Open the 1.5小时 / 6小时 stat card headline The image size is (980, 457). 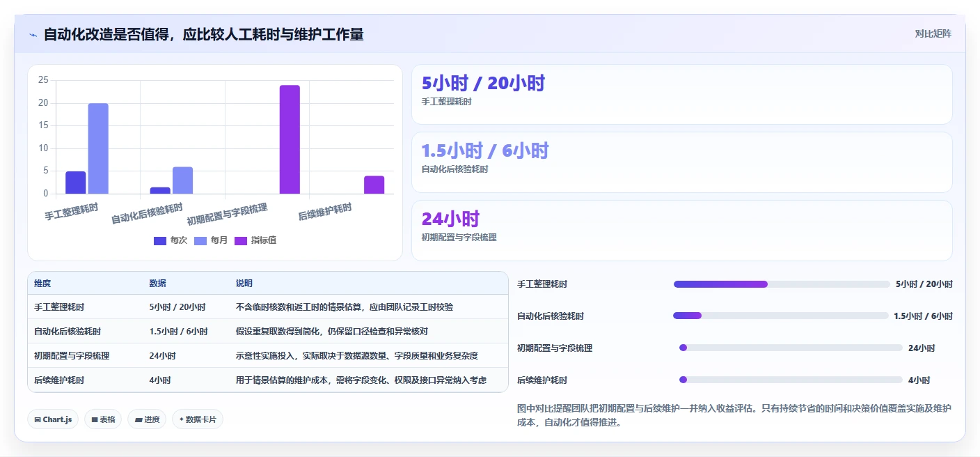485,150
